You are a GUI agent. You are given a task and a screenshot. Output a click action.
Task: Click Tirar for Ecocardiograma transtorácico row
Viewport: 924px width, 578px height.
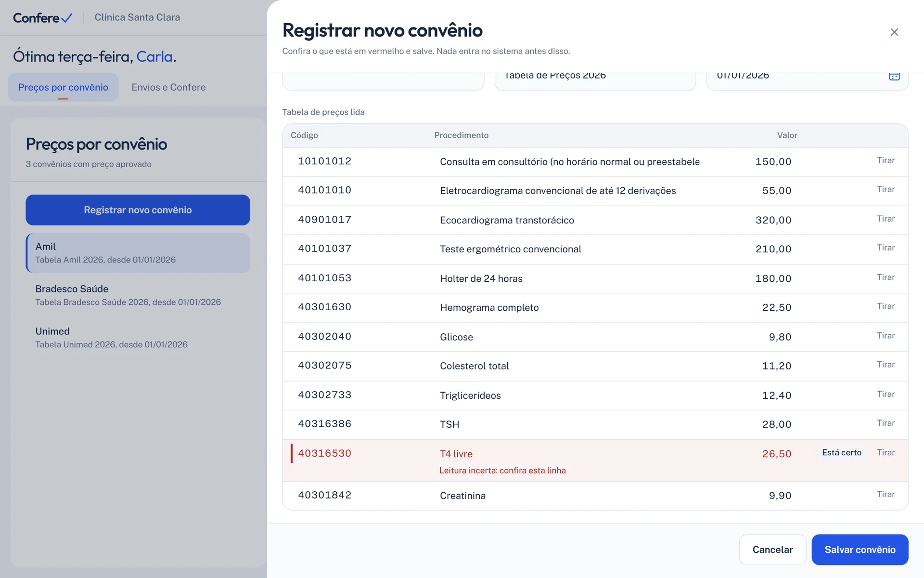[x=885, y=219]
